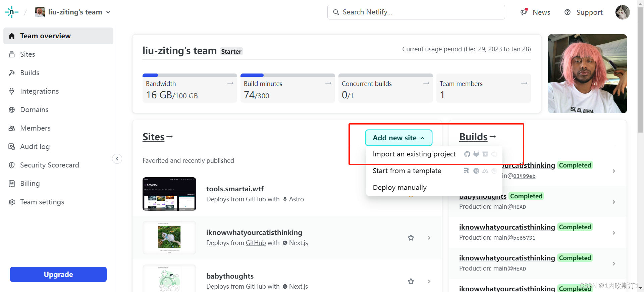This screenshot has width=644, height=292.
Task: Open the babythoughts site thumbnail
Action: [x=169, y=279]
